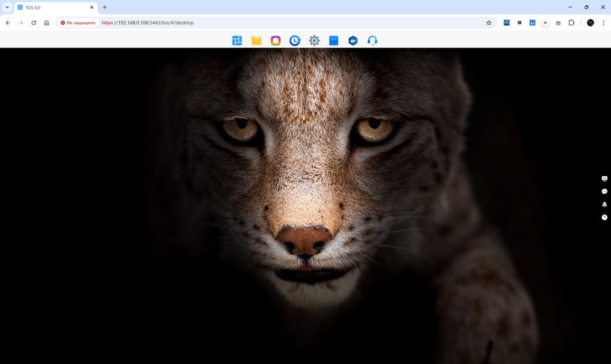This screenshot has width=611, height=364.
Task: Bookmark this page with the star
Action: point(488,23)
